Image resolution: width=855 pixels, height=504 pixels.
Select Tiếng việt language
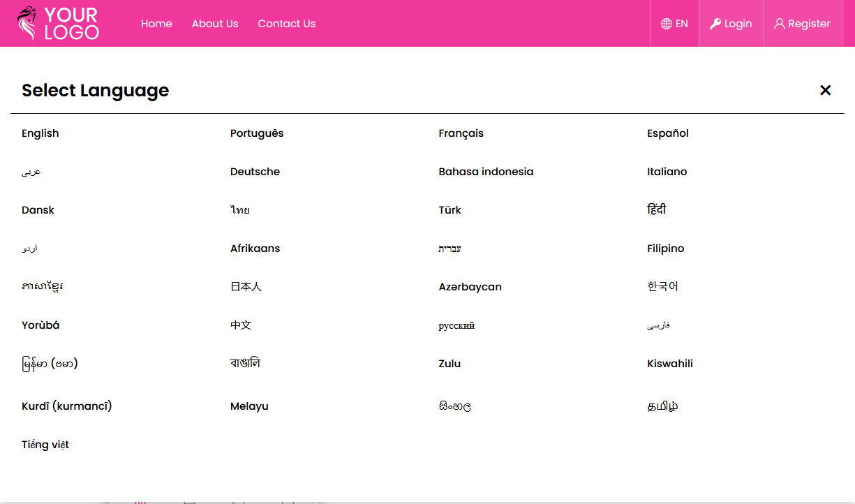pyautogui.click(x=45, y=445)
